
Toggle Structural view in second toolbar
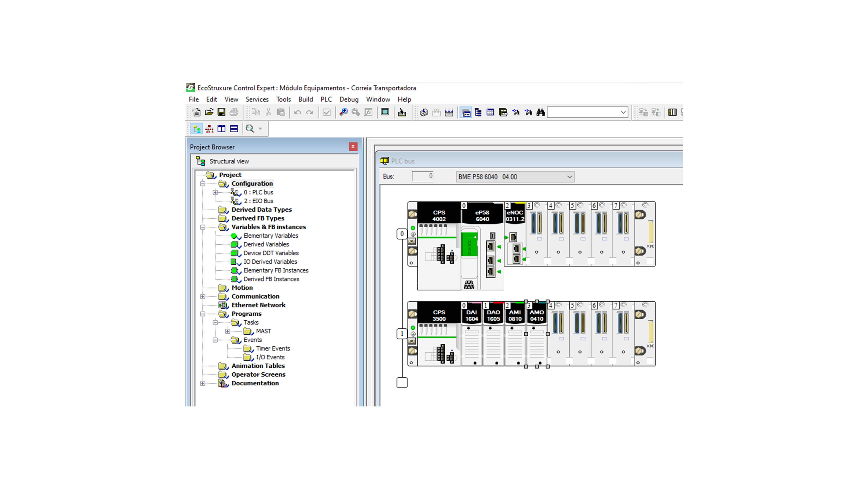point(197,129)
